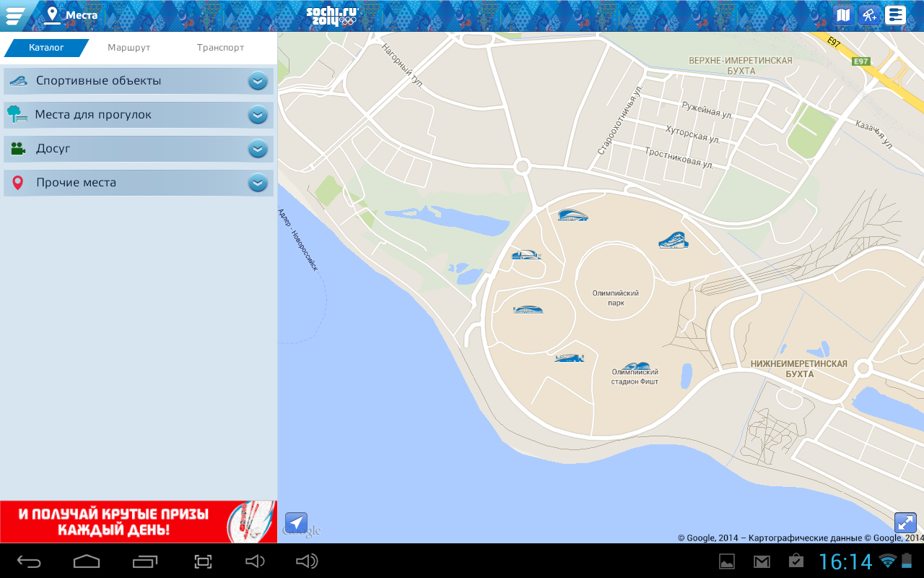Image resolution: width=924 pixels, height=578 pixels.
Task: Expand the Прочие места category
Action: pos(258,183)
